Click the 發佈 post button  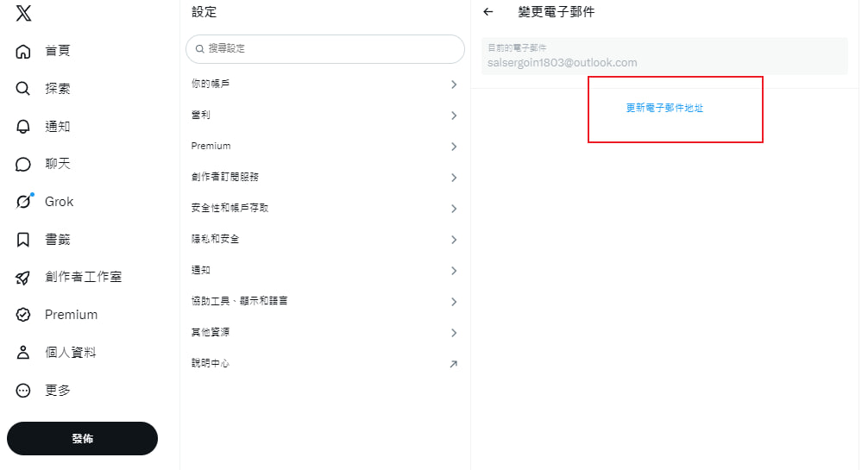pos(83,438)
